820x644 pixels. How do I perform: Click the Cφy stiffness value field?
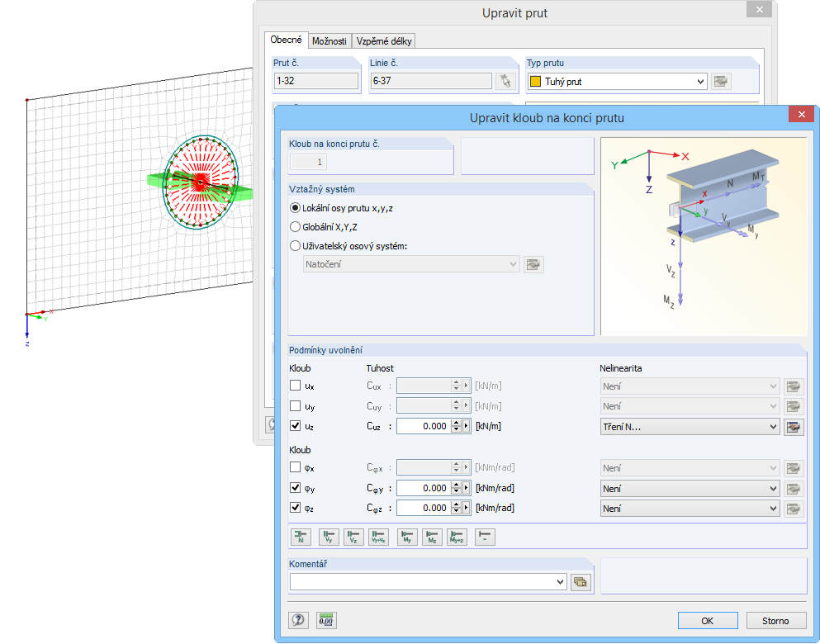(x=424, y=488)
